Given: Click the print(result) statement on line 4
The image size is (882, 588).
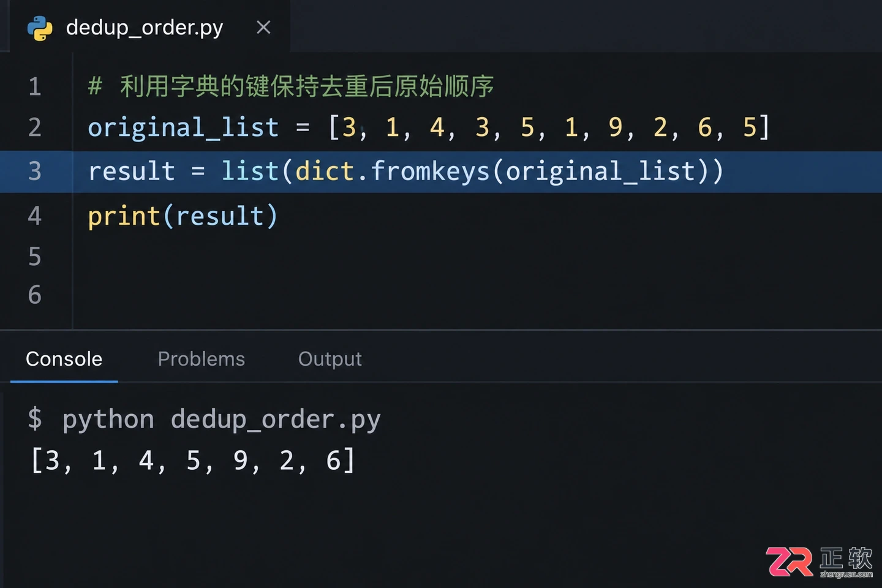Looking at the screenshot, I should pos(183,216).
